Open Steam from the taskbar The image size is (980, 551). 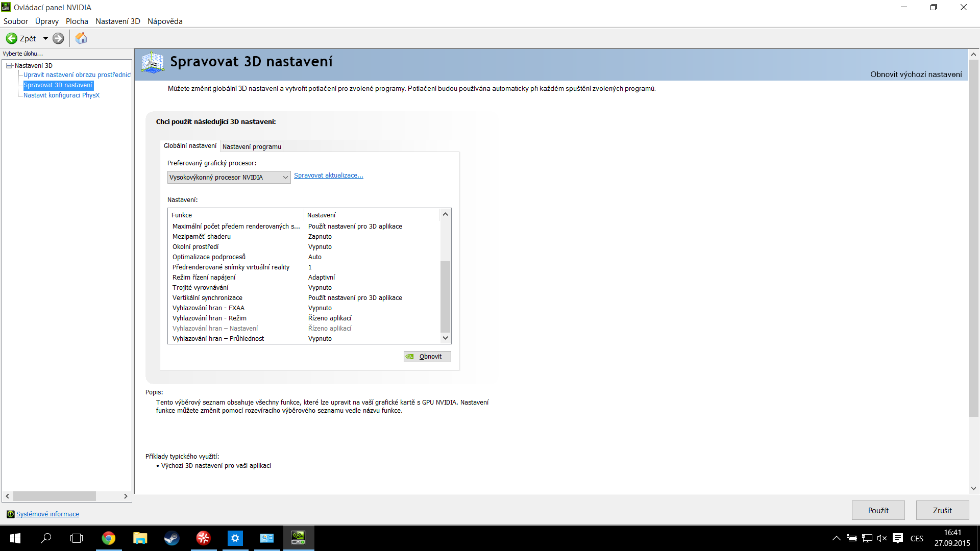(x=171, y=538)
